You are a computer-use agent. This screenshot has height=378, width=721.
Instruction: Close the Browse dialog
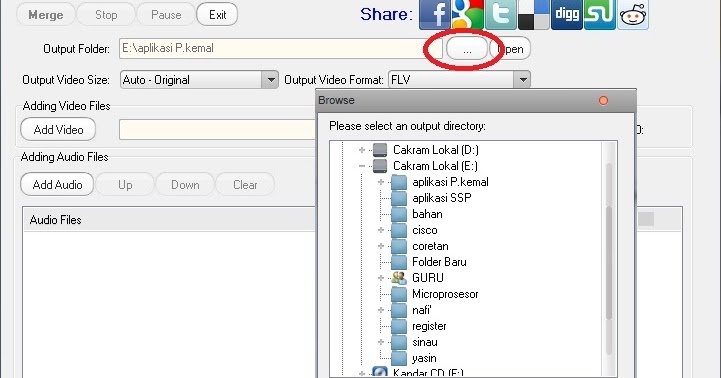[603, 101]
